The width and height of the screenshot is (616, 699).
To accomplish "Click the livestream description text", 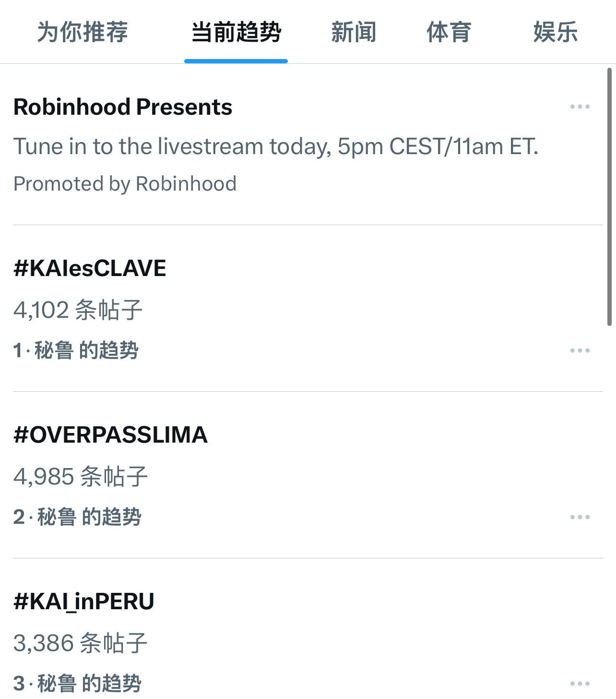I will (276, 146).
